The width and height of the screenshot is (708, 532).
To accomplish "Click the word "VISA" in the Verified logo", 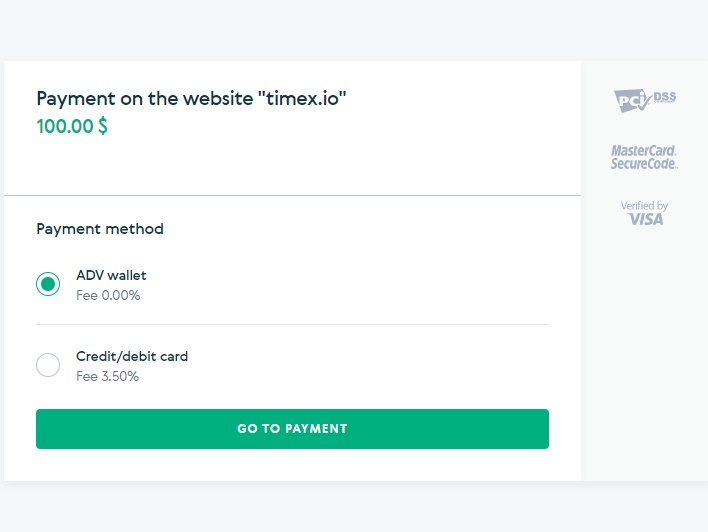I will 646,219.
